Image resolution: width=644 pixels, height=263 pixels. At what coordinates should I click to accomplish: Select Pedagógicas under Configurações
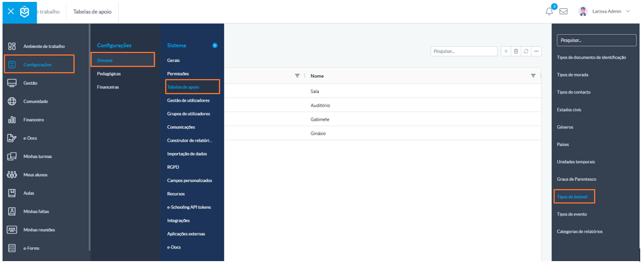click(109, 74)
